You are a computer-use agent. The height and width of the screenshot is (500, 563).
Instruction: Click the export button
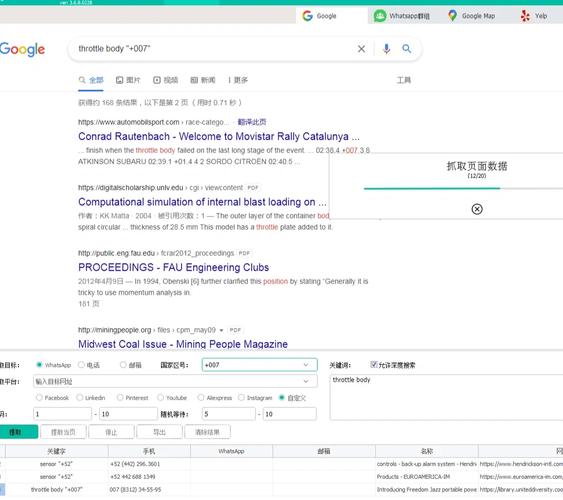click(x=159, y=432)
